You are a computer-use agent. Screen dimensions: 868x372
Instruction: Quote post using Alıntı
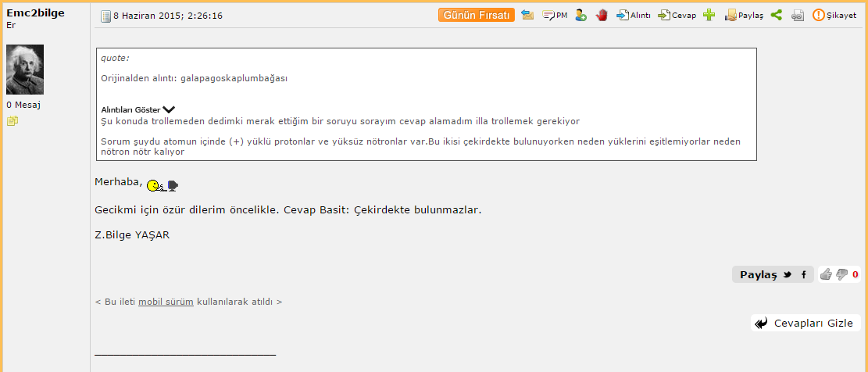point(634,16)
